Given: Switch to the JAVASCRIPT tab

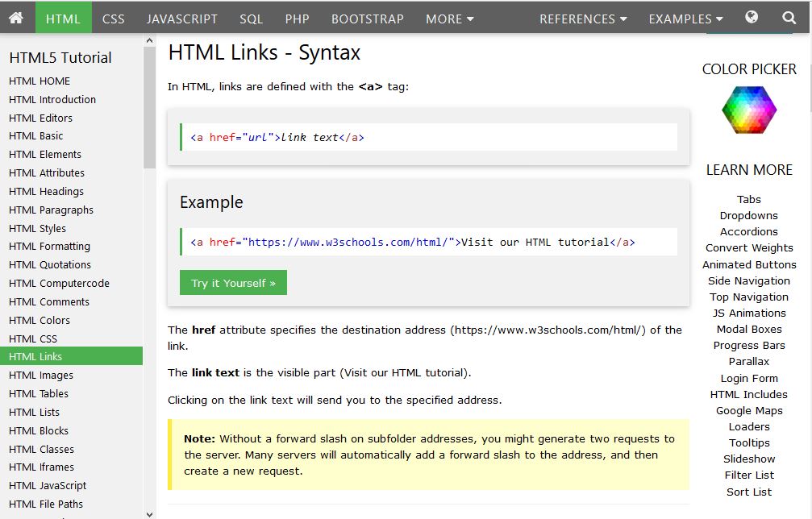Looking at the screenshot, I should point(181,19).
